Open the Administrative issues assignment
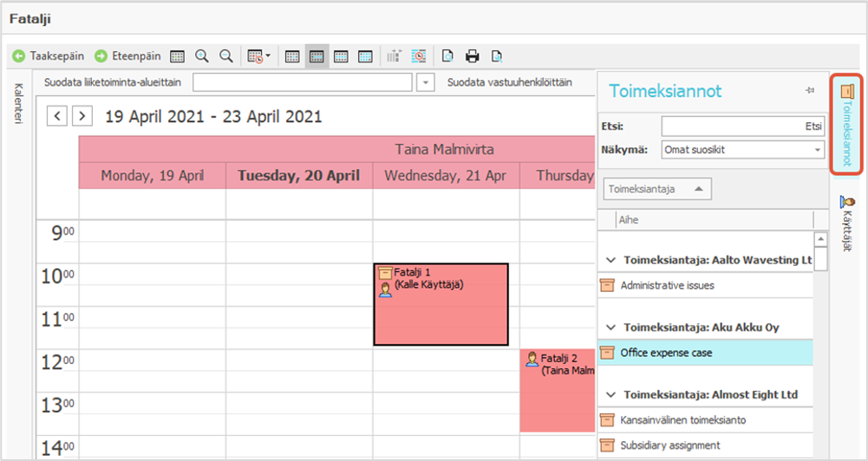 (668, 285)
